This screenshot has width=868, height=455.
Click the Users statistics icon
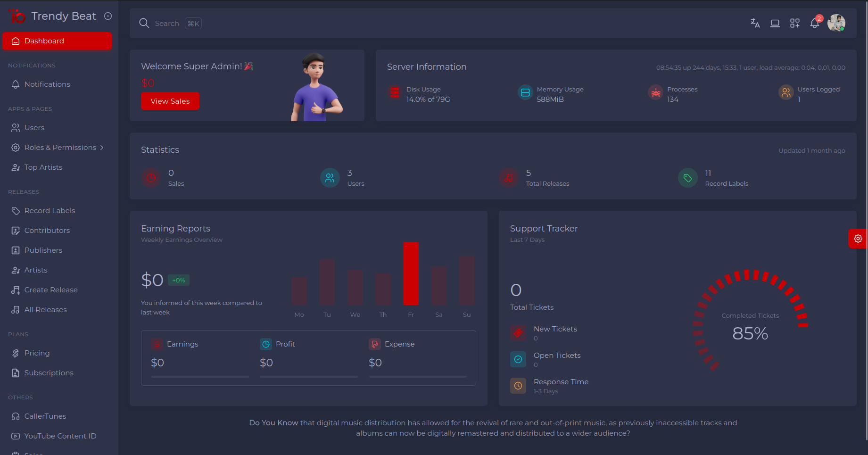pyautogui.click(x=330, y=178)
